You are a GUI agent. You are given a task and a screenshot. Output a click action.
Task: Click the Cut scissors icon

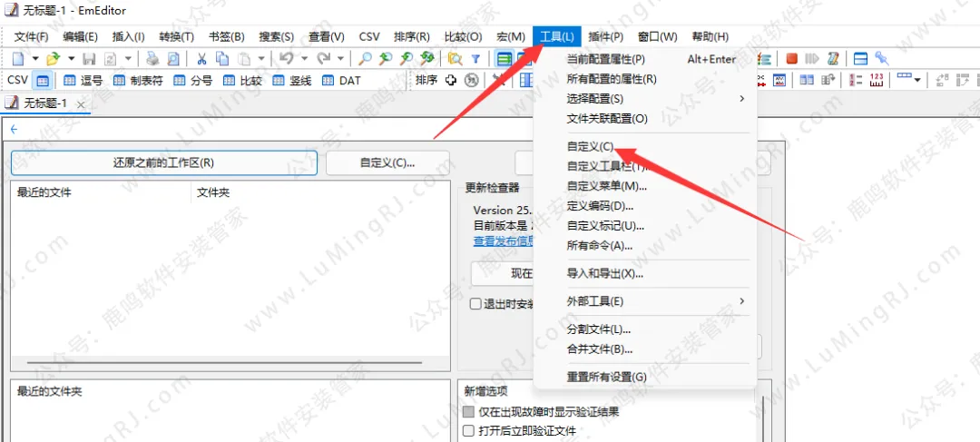click(x=201, y=59)
